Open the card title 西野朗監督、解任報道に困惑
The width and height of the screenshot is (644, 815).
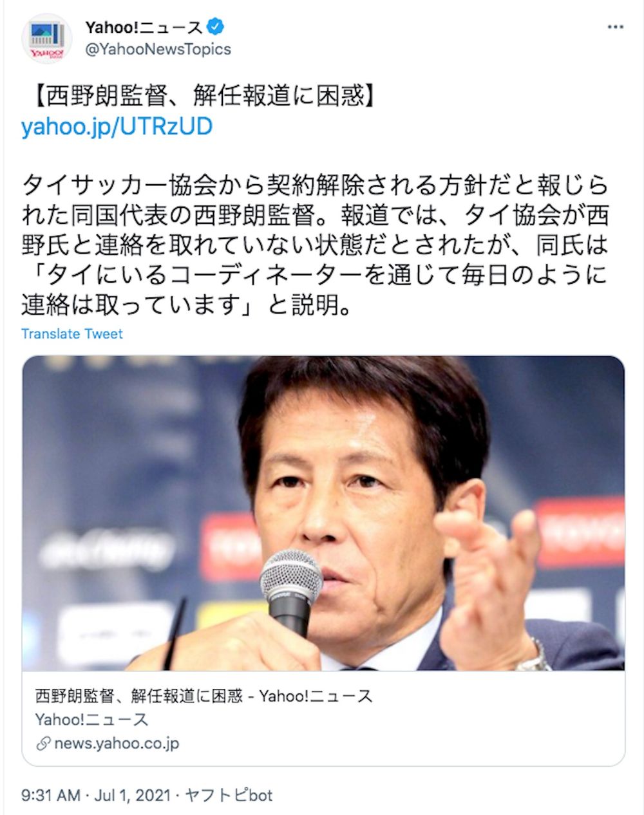pyautogui.click(x=204, y=696)
